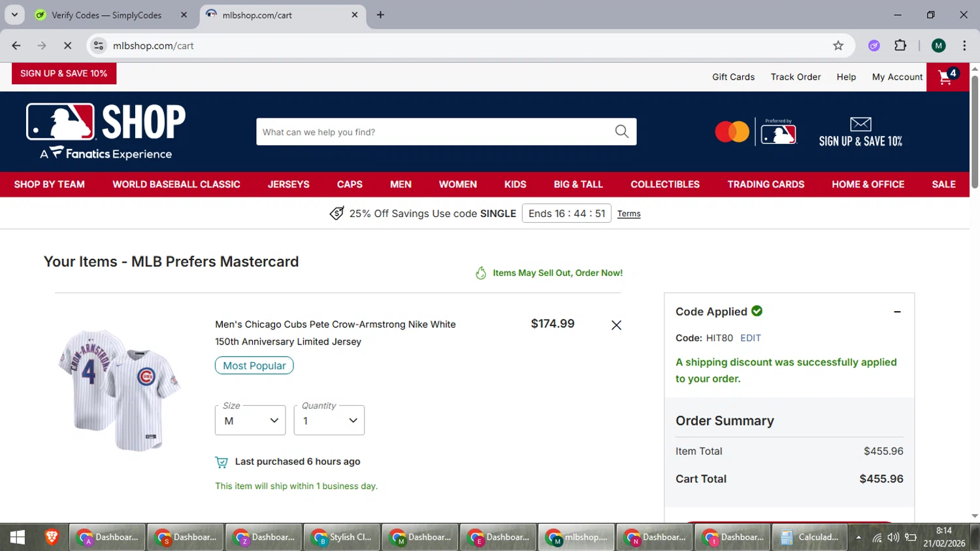Image resolution: width=980 pixels, height=551 pixels.
Task: Open the TRADING CARDS menu
Action: pyautogui.click(x=766, y=184)
